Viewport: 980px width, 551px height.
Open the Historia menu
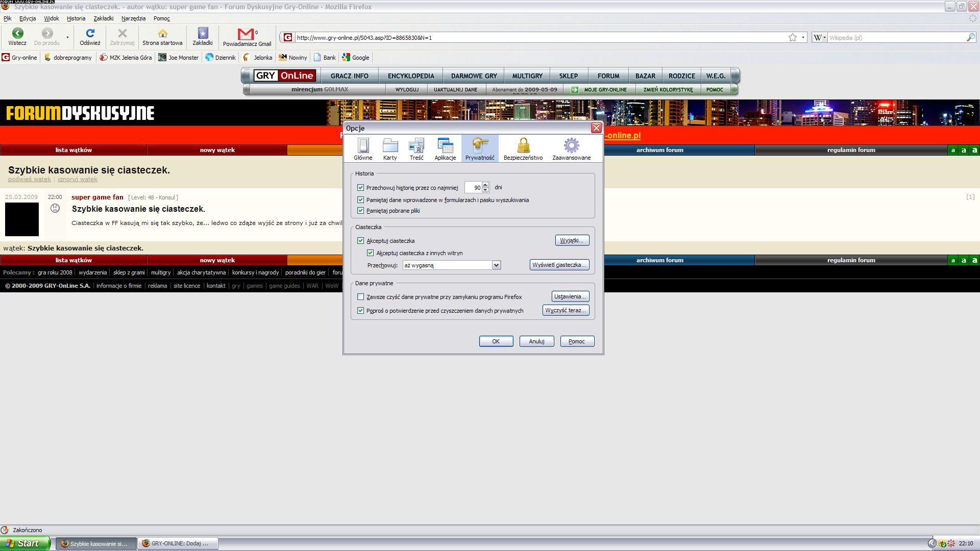(x=76, y=18)
